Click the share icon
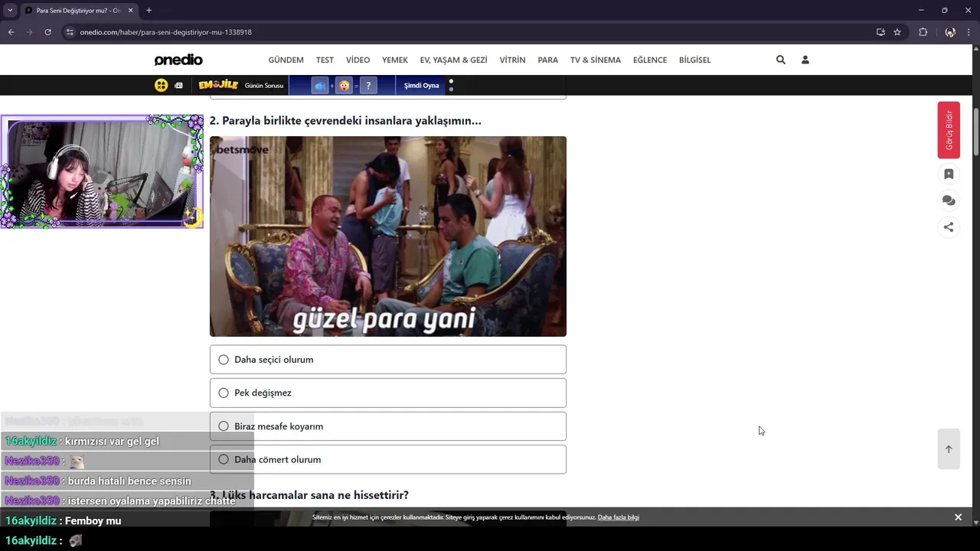 pos(949,227)
